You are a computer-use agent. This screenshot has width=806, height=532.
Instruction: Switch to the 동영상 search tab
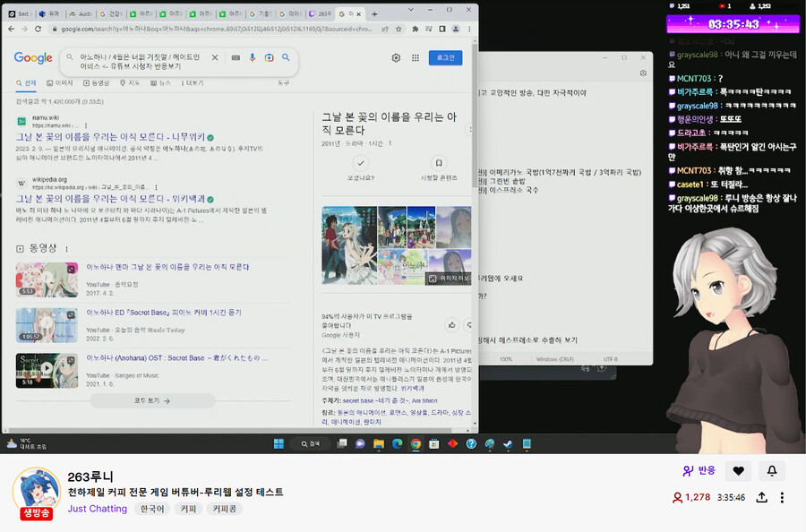96,82
